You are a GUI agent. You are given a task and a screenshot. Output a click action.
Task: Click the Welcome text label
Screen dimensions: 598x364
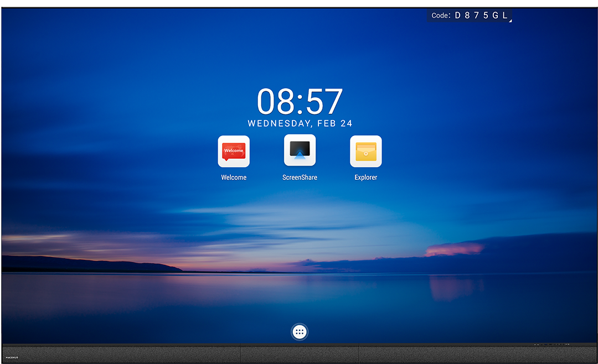(233, 178)
